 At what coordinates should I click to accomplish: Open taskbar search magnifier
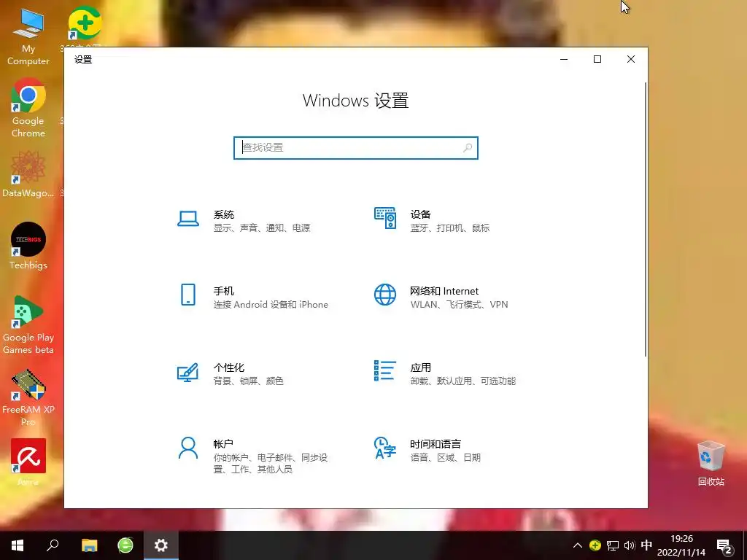pyautogui.click(x=53, y=545)
